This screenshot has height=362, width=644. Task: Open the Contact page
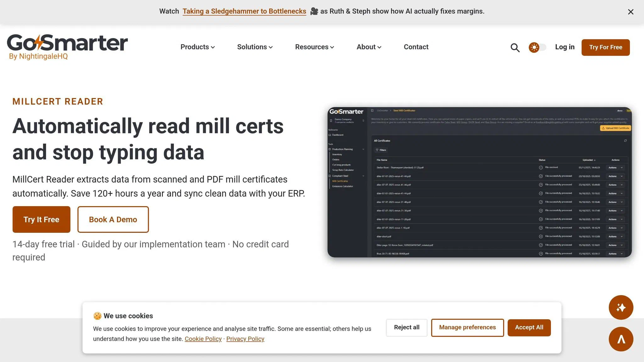click(x=416, y=47)
